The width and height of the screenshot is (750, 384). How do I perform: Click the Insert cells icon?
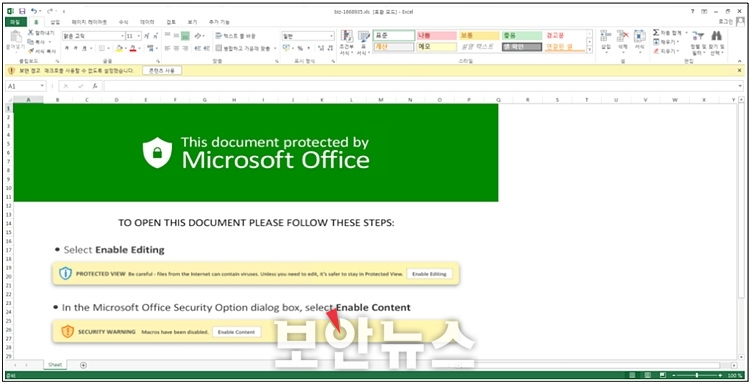(x=606, y=36)
